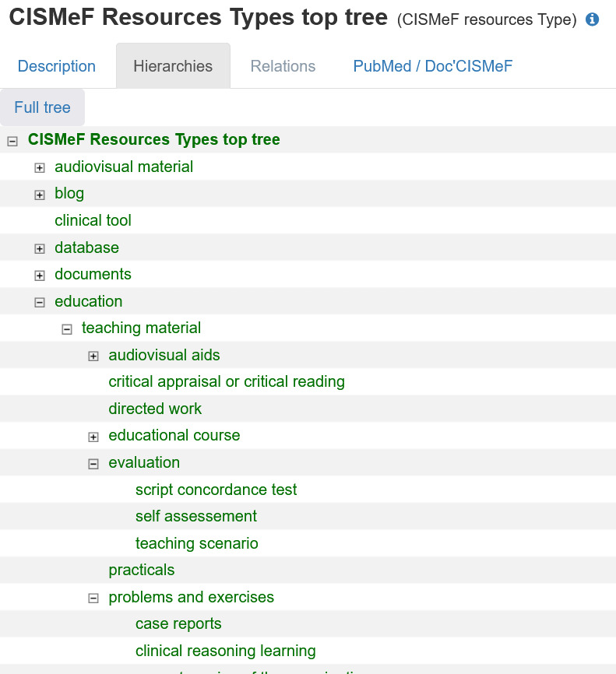Screen dimensions: 616x674
Task: Open the audiovisual material link
Action: pos(124,167)
